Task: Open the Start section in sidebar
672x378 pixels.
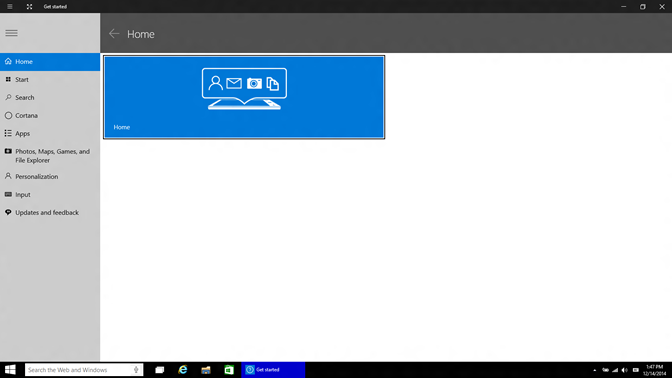Action: 50,80
